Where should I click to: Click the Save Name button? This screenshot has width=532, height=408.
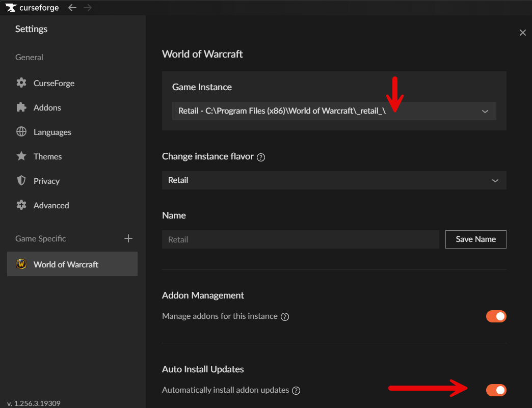coord(475,239)
